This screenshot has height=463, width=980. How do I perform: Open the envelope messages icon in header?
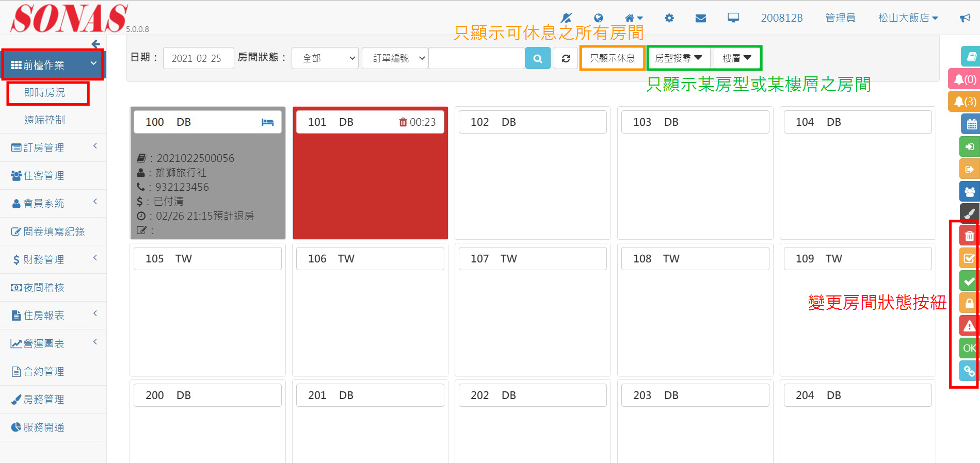click(x=700, y=18)
